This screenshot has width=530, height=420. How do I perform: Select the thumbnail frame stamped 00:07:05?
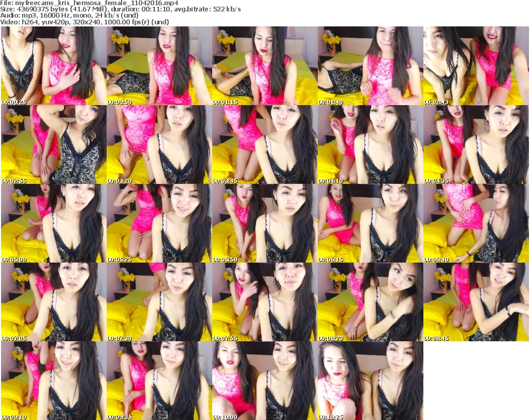click(x=54, y=302)
